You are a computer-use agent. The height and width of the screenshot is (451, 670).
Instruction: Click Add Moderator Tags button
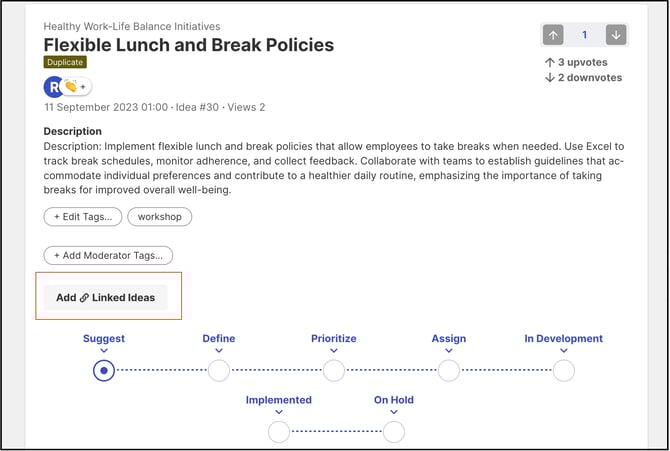click(x=108, y=256)
